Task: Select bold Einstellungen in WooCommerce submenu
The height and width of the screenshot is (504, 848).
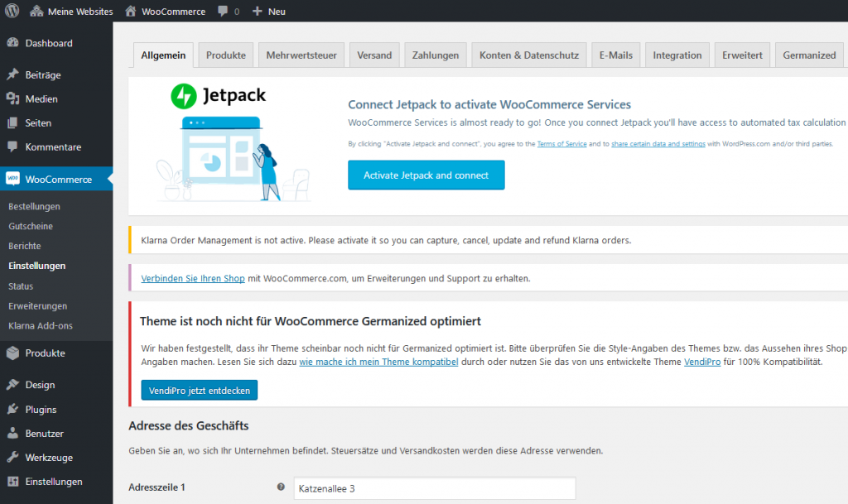Action: click(x=36, y=266)
